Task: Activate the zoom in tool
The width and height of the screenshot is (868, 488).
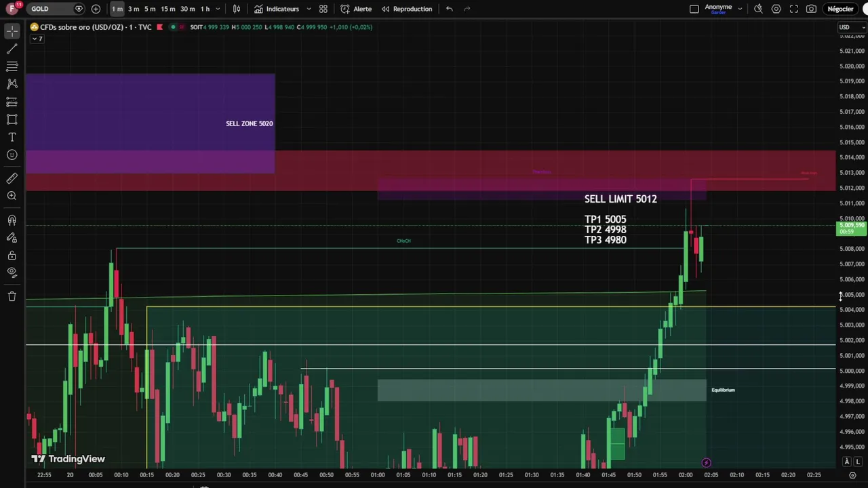Action: tap(12, 196)
